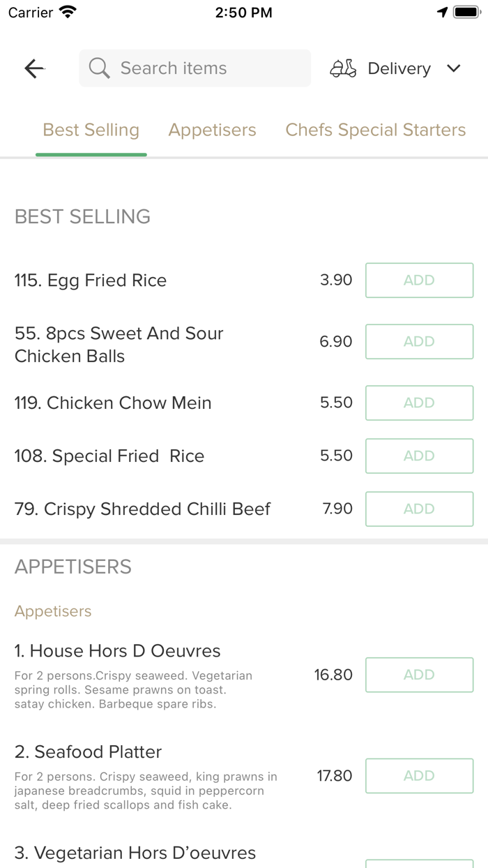Open the Delivery method selector
Screen dimensions: 488x868
point(399,68)
